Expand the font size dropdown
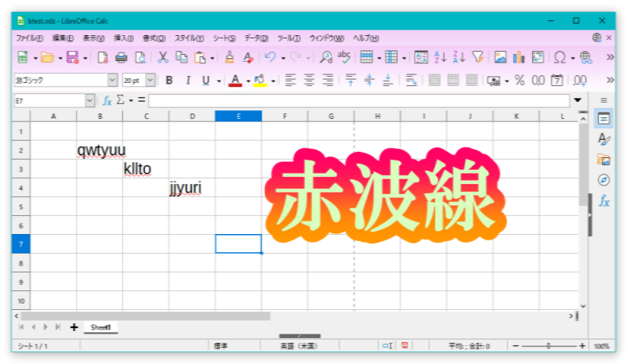627x364 pixels. 150,80
